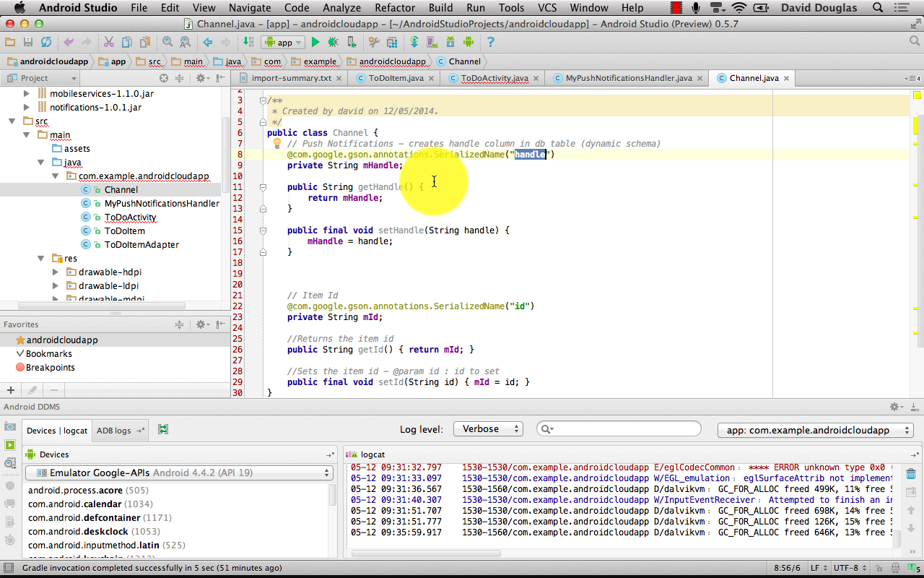
Task: Open the Refactor menu
Action: [395, 8]
